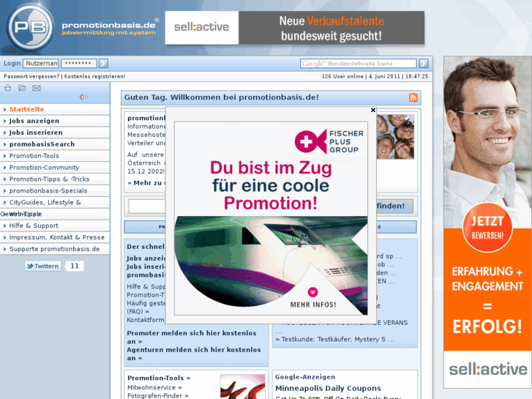Open promotionbasis-Specials menu item
Image resolution: width=532 pixels, height=399 pixels.
tap(48, 190)
